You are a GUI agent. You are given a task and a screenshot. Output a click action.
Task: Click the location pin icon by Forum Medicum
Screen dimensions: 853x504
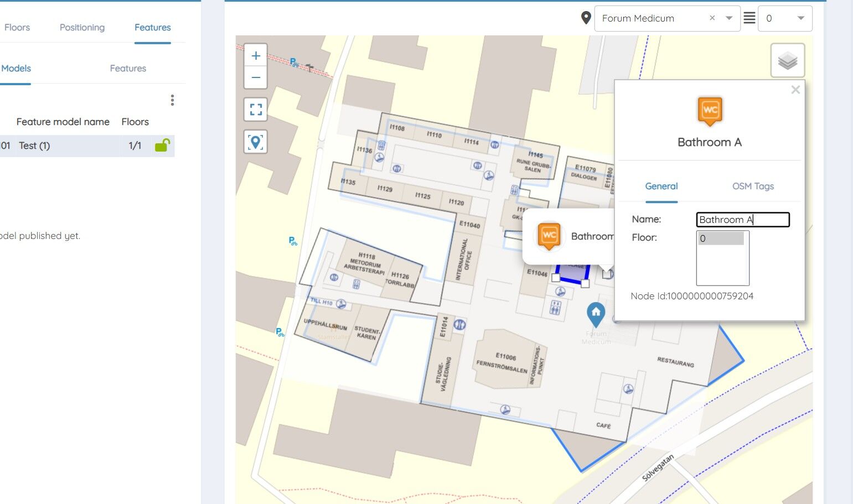[586, 18]
